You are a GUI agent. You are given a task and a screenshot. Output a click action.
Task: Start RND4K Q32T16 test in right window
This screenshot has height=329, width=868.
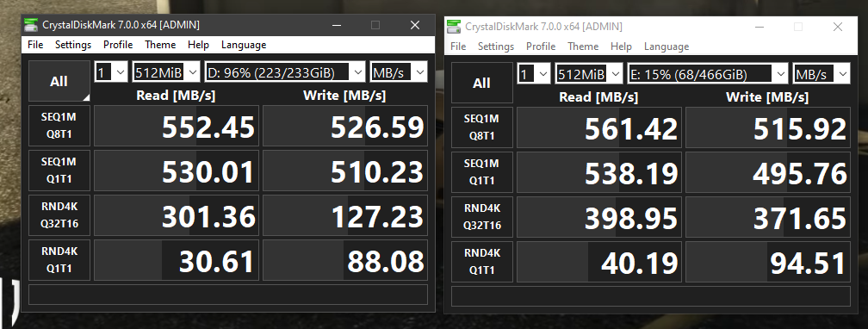482,217
